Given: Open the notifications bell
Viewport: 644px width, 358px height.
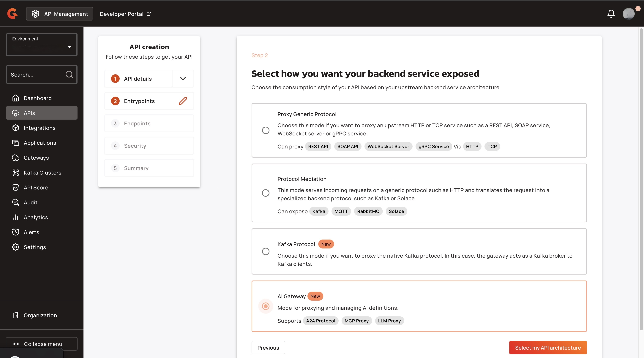Looking at the screenshot, I should click(x=611, y=14).
